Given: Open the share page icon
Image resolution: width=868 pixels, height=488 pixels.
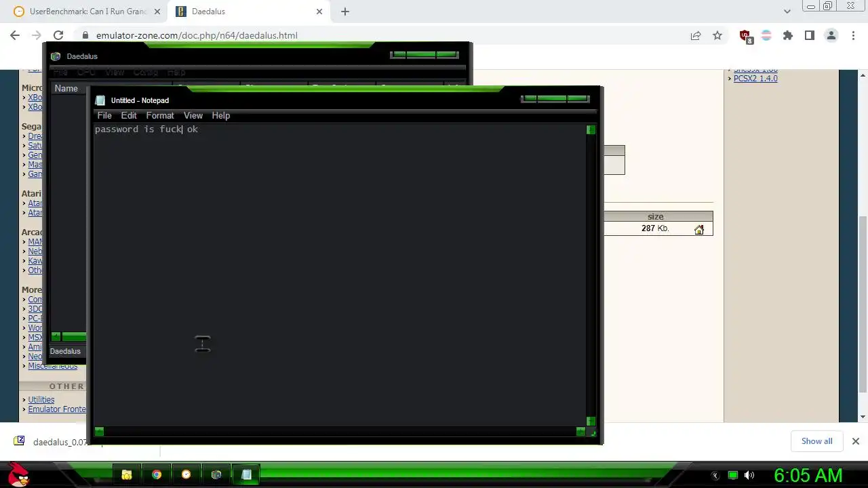Looking at the screenshot, I should (696, 35).
